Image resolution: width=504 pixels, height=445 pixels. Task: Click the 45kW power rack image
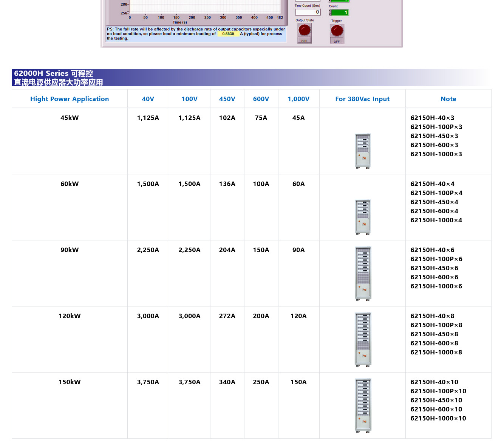[x=363, y=151]
